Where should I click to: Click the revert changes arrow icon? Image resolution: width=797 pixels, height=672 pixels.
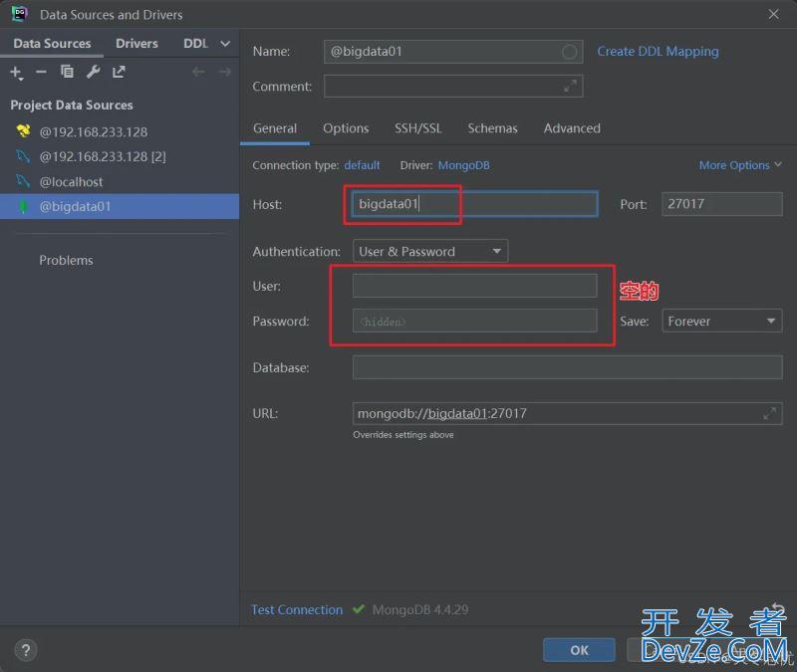click(x=778, y=608)
